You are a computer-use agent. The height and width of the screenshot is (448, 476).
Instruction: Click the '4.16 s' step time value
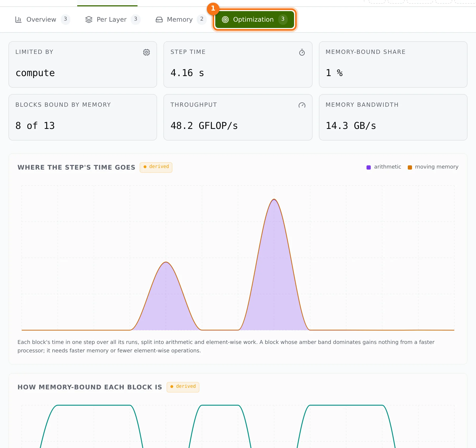pyautogui.click(x=187, y=73)
